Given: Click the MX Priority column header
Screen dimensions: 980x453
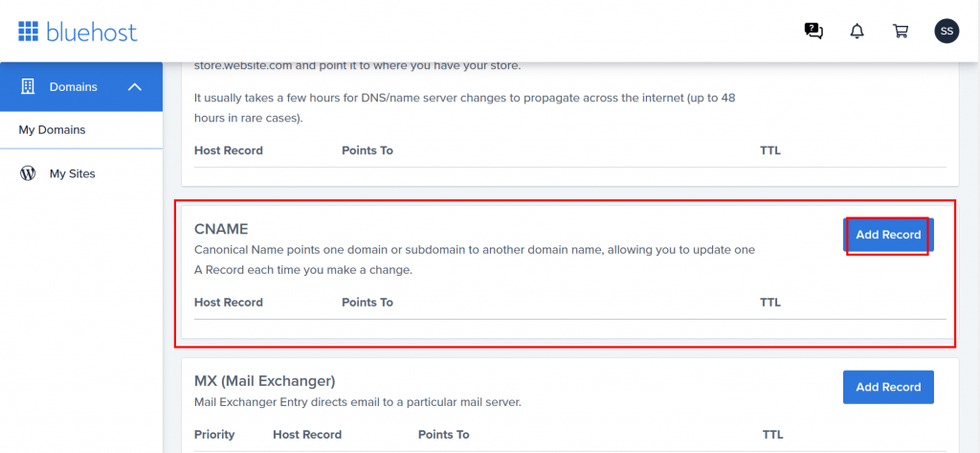Looking at the screenshot, I should [214, 434].
